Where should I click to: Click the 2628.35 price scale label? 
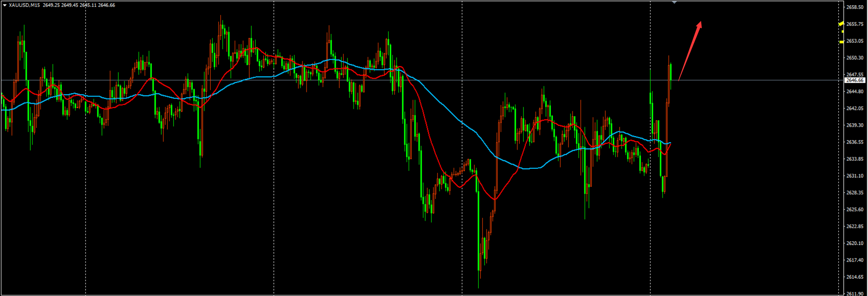(854, 193)
